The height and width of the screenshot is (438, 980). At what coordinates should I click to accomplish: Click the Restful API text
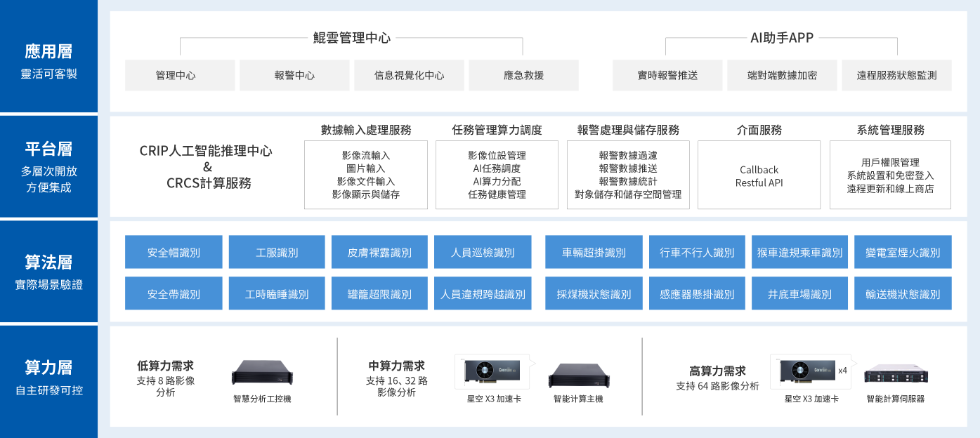coord(759,183)
